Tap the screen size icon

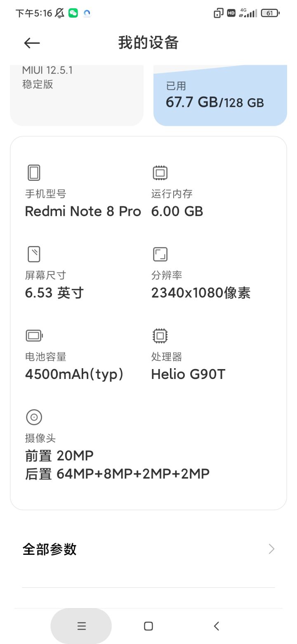point(34,254)
